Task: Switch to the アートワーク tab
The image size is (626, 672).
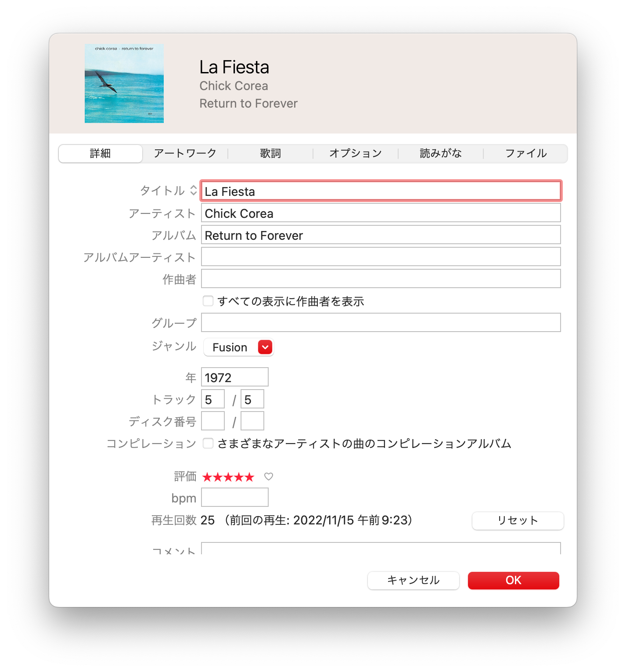Action: click(x=185, y=153)
